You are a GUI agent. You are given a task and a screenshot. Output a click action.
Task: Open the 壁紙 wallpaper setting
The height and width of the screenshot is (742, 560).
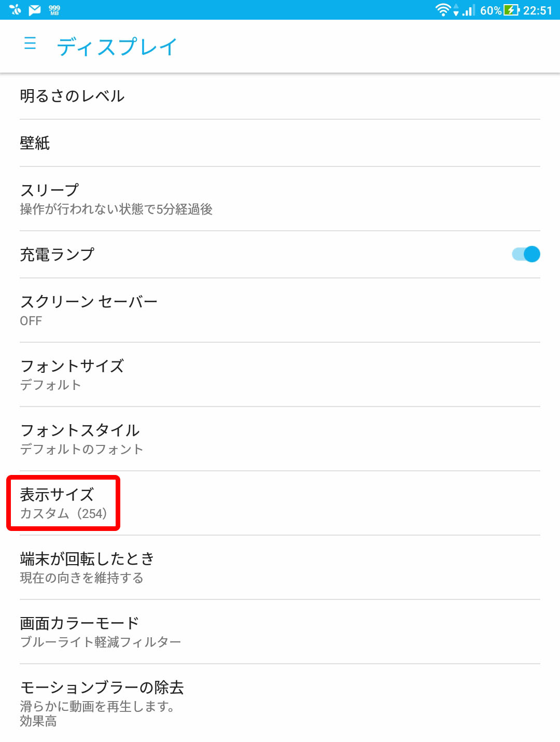(280, 143)
